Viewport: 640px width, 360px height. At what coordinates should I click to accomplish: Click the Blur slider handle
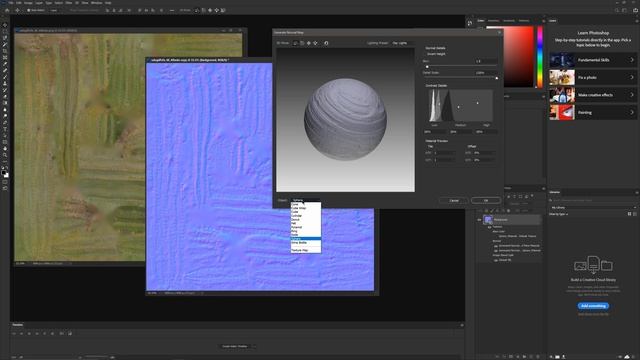[427, 67]
